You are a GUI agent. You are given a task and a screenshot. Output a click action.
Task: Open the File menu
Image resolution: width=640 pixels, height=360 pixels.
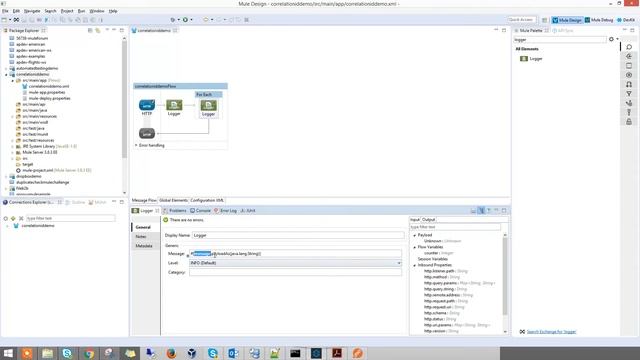pyautogui.click(x=5, y=11)
